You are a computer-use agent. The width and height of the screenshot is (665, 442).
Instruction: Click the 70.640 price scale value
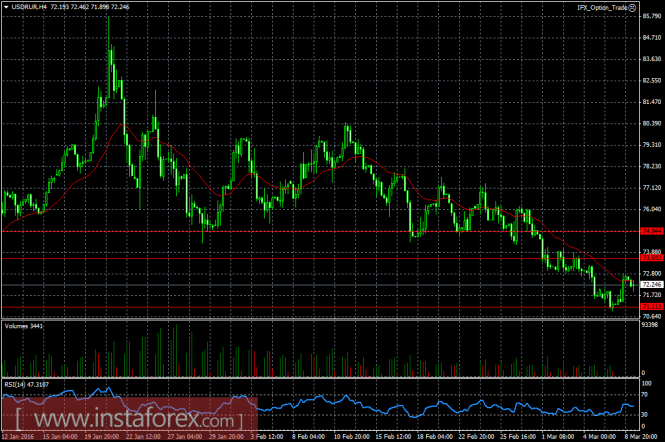pyautogui.click(x=652, y=316)
